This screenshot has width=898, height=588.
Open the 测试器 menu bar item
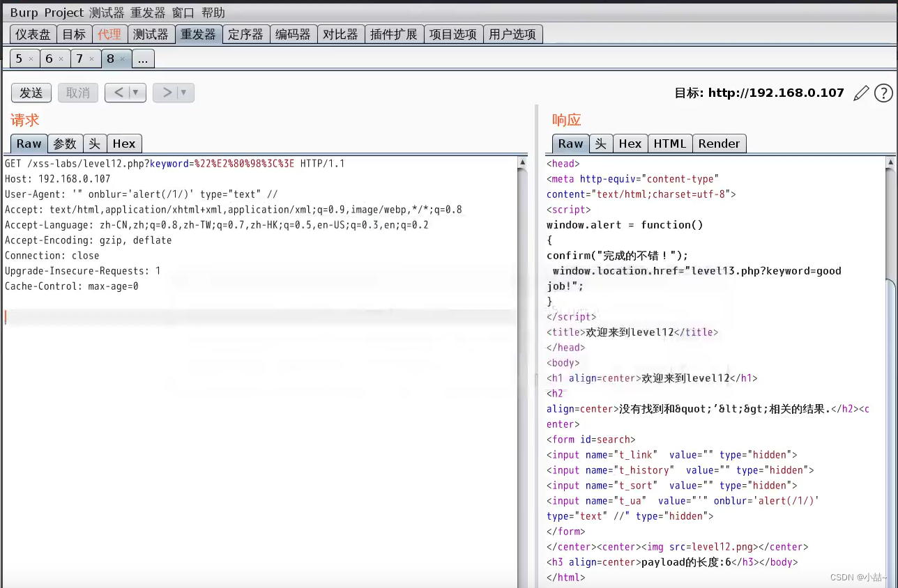click(107, 13)
